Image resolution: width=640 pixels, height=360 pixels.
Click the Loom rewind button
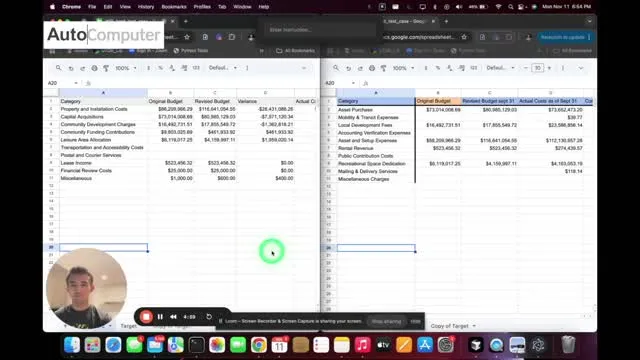(x=173, y=317)
